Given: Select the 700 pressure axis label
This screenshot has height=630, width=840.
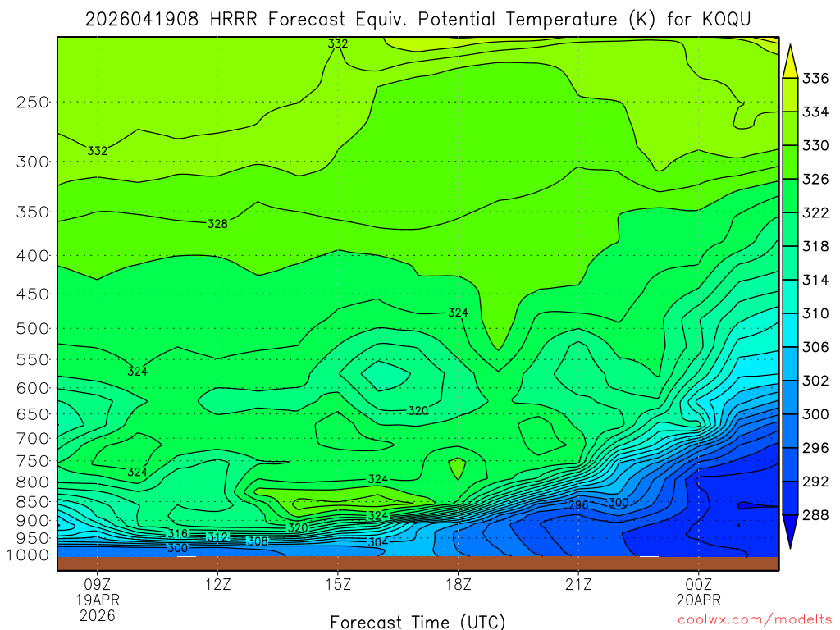Looking at the screenshot, I should tap(33, 438).
